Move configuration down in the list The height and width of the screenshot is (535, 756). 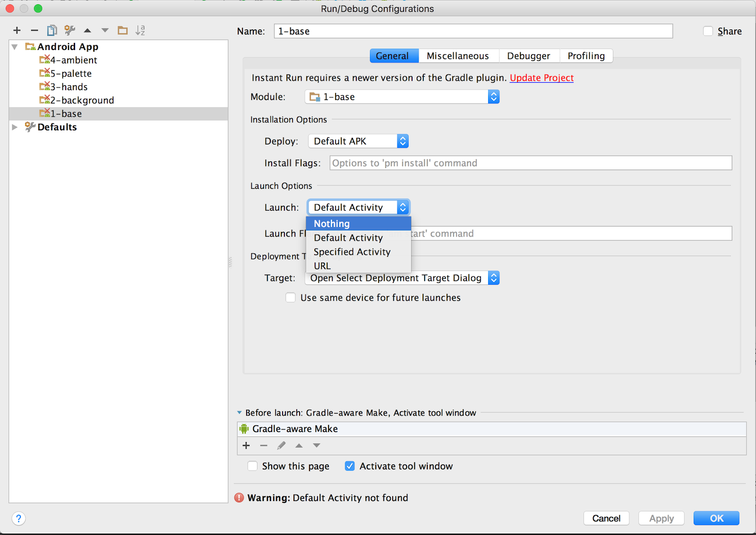[x=105, y=31]
